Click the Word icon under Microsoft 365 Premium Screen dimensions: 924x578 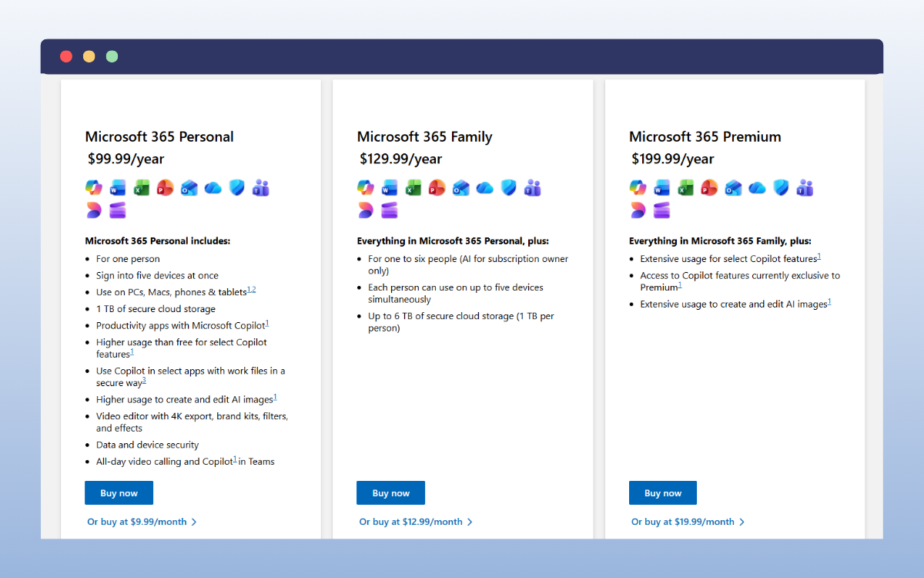(661, 187)
